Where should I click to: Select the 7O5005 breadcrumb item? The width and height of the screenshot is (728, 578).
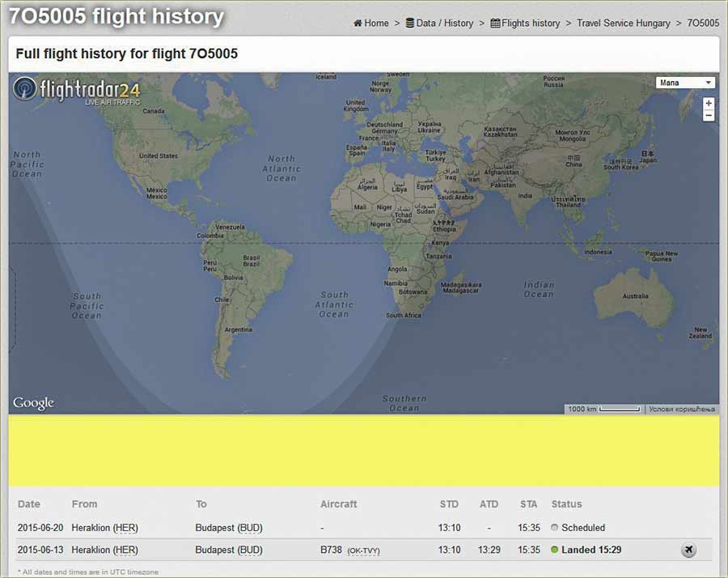(x=702, y=23)
